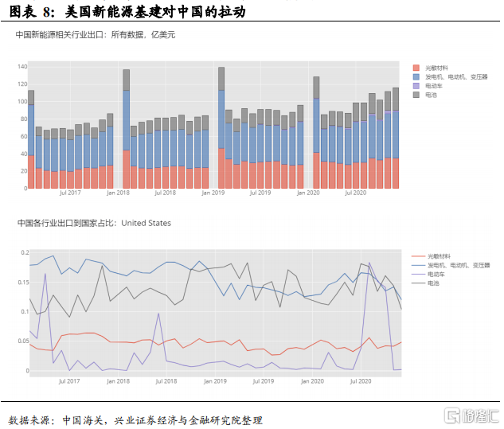The width and height of the screenshot is (504, 429).
Task: Click the watermark logo at bottom right
Action: [471, 415]
